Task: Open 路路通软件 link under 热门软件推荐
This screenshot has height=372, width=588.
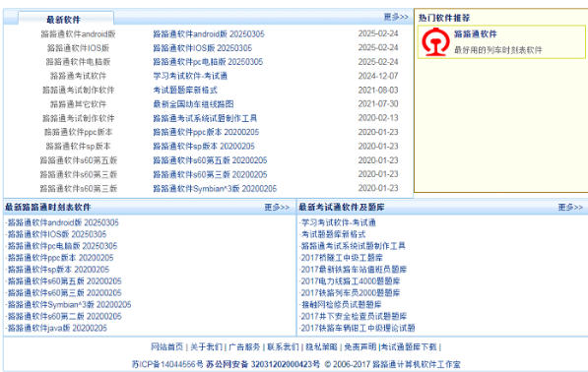Action: pyautogui.click(x=475, y=34)
